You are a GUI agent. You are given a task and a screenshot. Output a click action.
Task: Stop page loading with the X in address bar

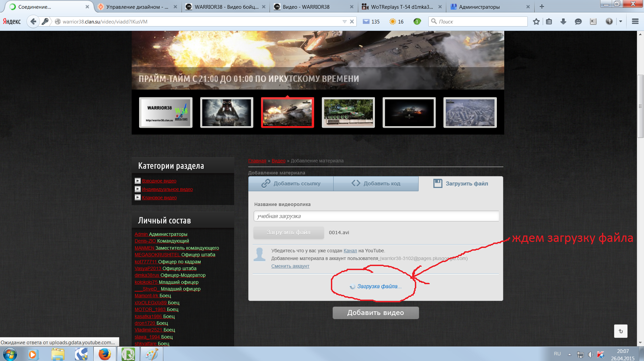coord(352,21)
